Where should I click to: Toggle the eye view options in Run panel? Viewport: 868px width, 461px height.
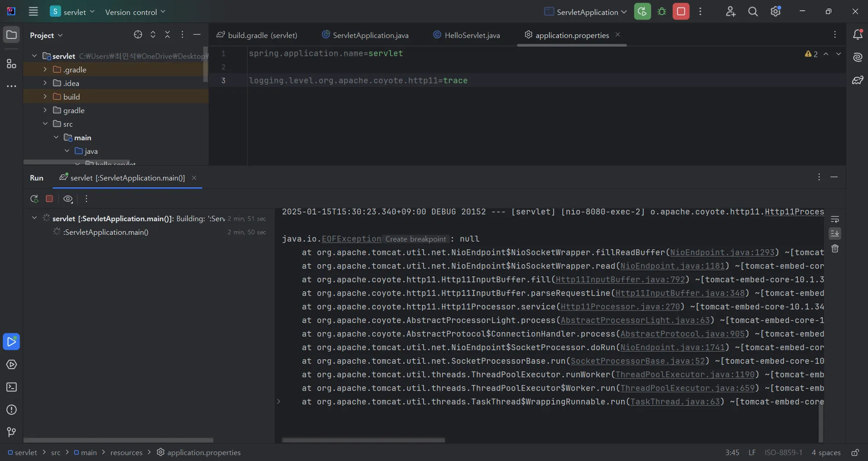click(x=68, y=199)
